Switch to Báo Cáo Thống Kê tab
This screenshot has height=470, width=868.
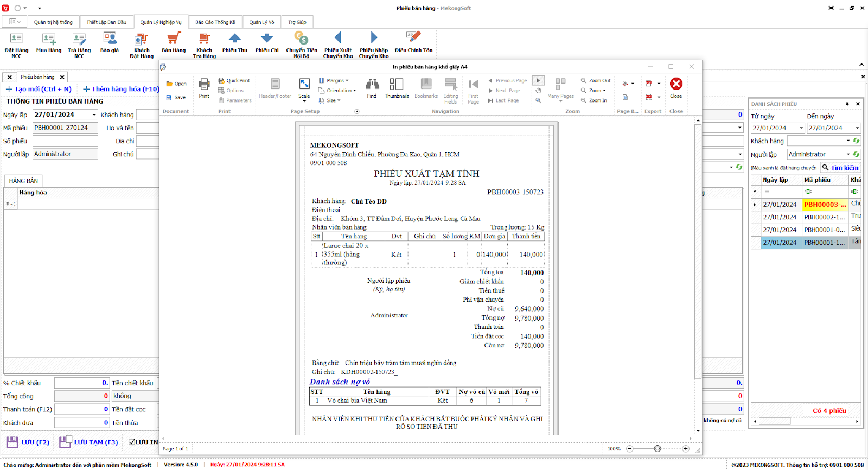[x=215, y=22]
